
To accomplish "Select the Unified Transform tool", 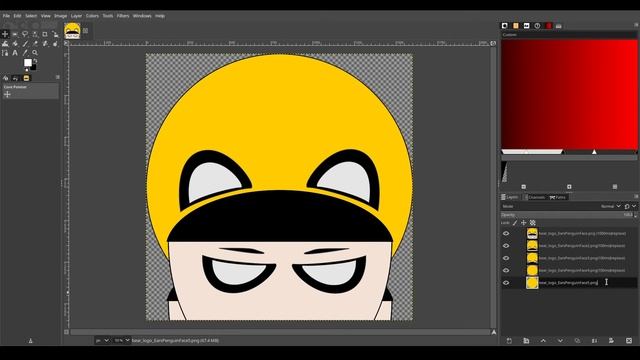I will pyautogui.click(x=55, y=34).
